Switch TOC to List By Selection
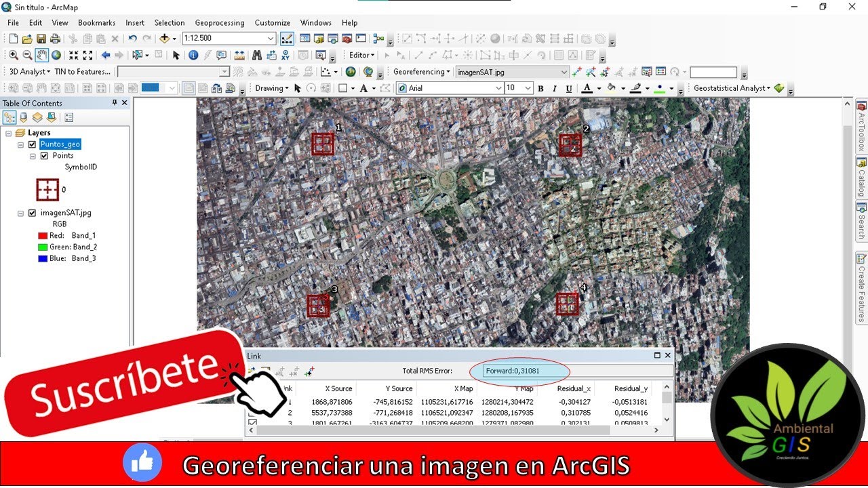868x488 pixels. point(51,117)
